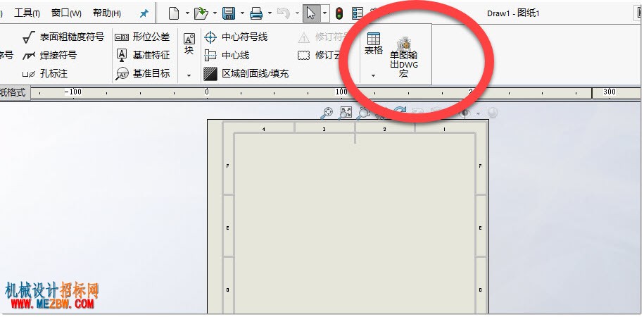Click the datum feature letter A icon

pos(122,55)
